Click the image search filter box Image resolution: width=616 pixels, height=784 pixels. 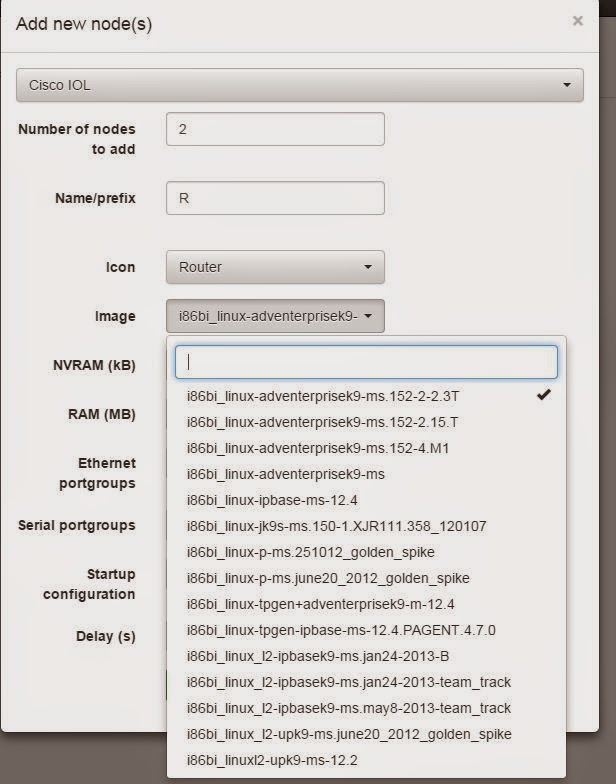tap(366, 362)
